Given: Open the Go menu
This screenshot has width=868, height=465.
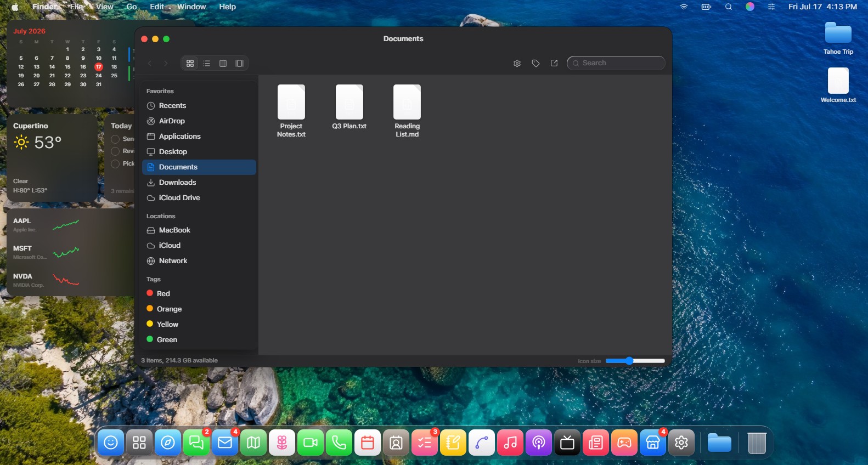Looking at the screenshot, I should pyautogui.click(x=132, y=7).
